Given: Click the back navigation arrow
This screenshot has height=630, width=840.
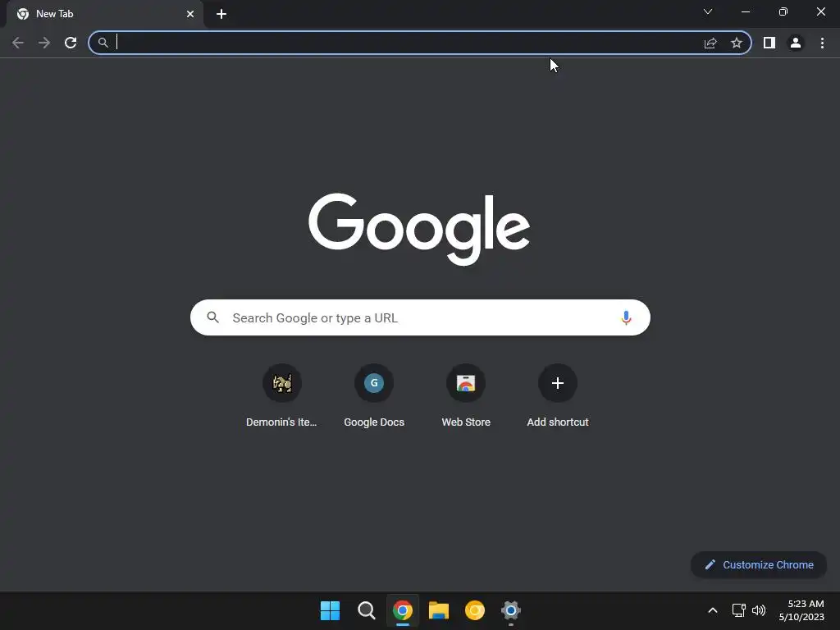Looking at the screenshot, I should click(x=18, y=43).
